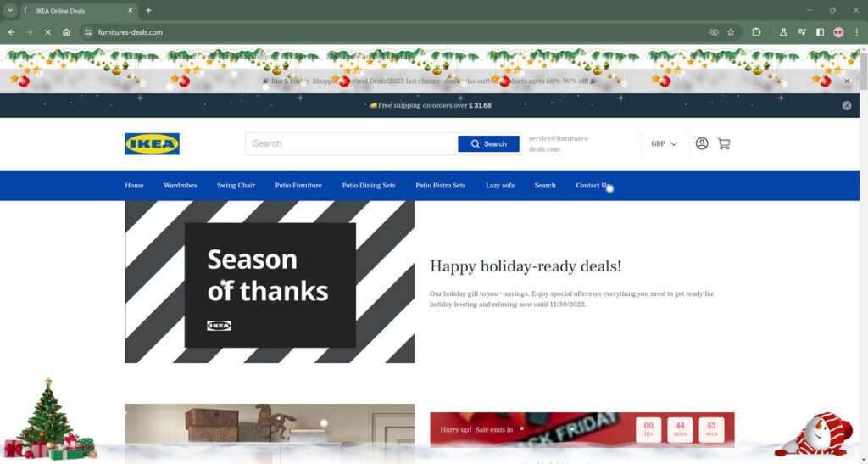Stop loading the page
The height and width of the screenshot is (464, 868).
click(47, 33)
